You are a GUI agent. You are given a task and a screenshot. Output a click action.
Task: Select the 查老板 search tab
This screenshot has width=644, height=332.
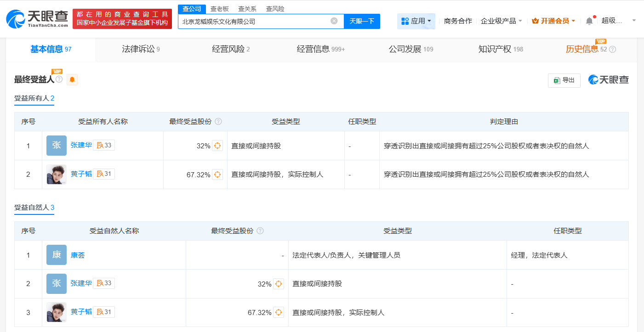pos(219,9)
